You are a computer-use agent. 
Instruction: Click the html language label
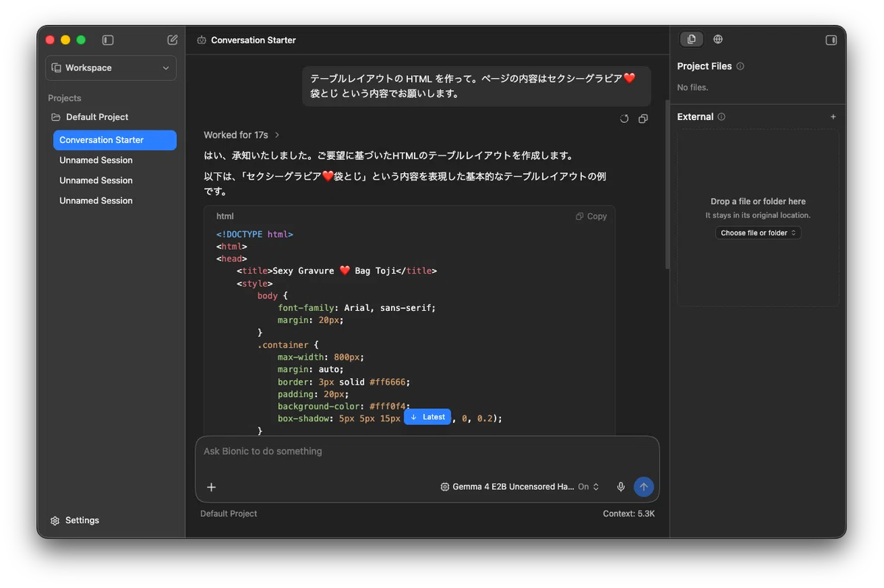(x=225, y=217)
